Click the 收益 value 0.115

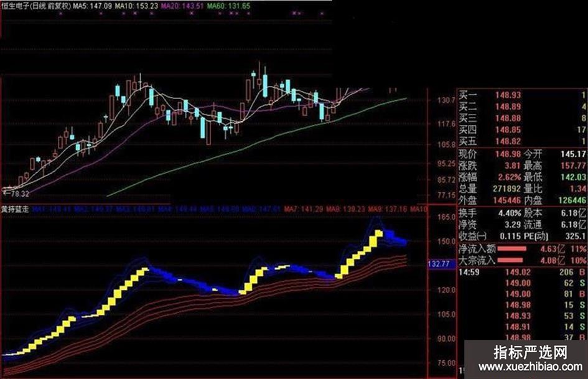[510, 236]
